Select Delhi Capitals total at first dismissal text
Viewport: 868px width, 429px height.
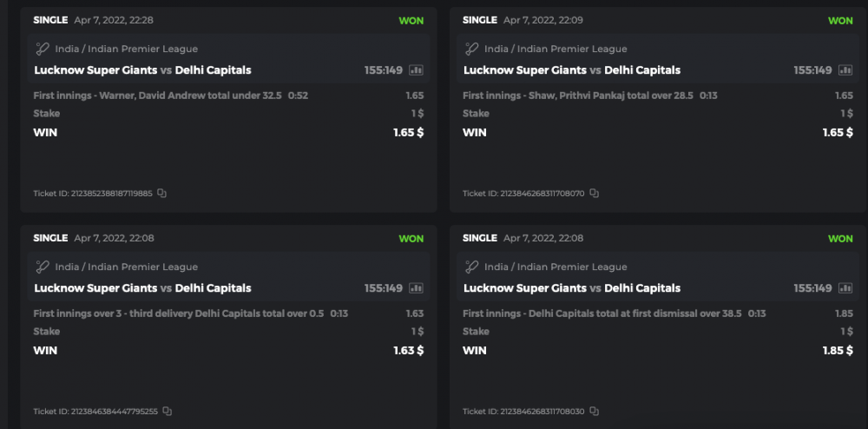pyautogui.click(x=602, y=313)
